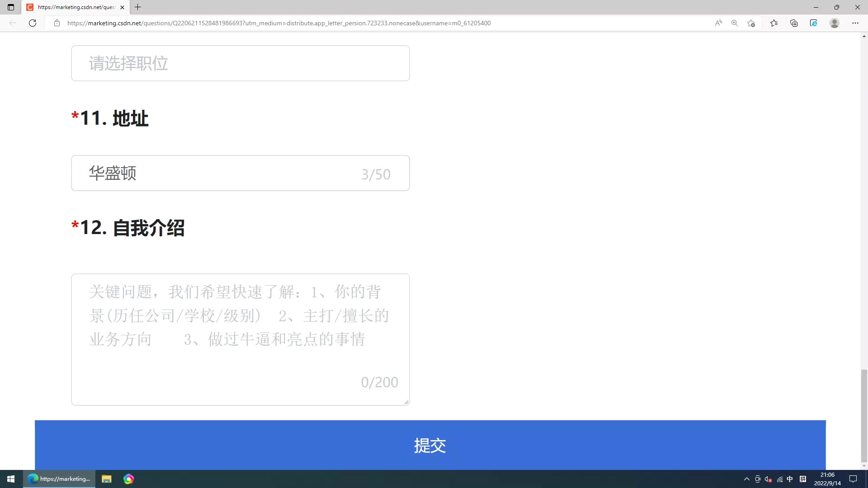
Task: Open Collections in the browser toolbar
Action: 794,23
